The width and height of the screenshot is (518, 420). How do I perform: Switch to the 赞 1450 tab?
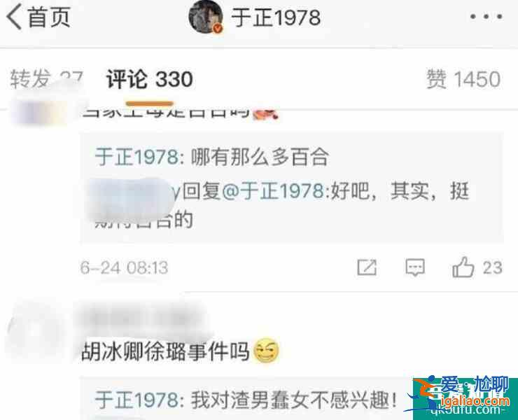463,79
